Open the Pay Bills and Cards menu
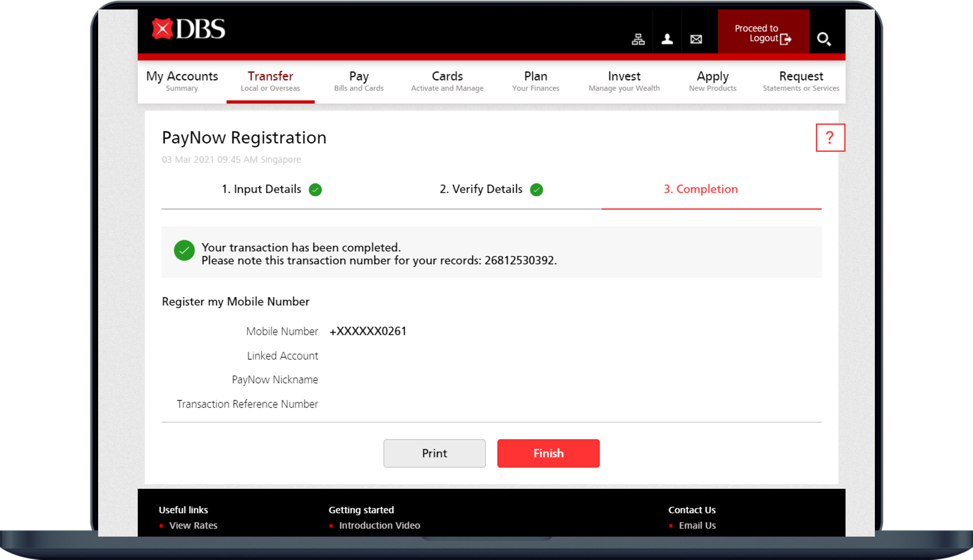This screenshot has width=973, height=560. pos(359,81)
